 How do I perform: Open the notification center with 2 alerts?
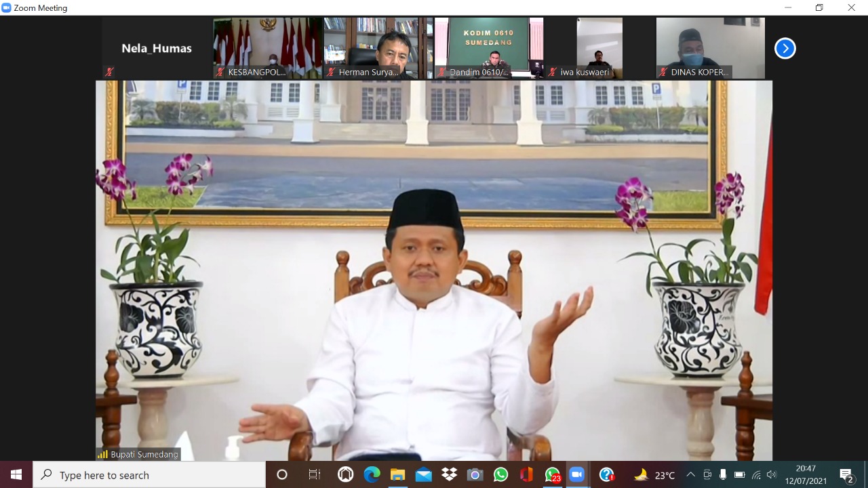coord(846,474)
